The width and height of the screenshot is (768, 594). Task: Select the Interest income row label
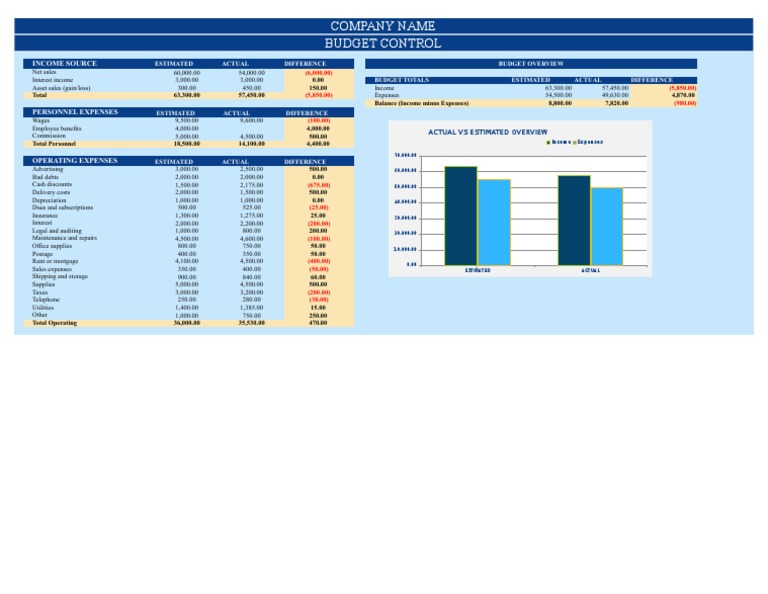click(x=52, y=80)
